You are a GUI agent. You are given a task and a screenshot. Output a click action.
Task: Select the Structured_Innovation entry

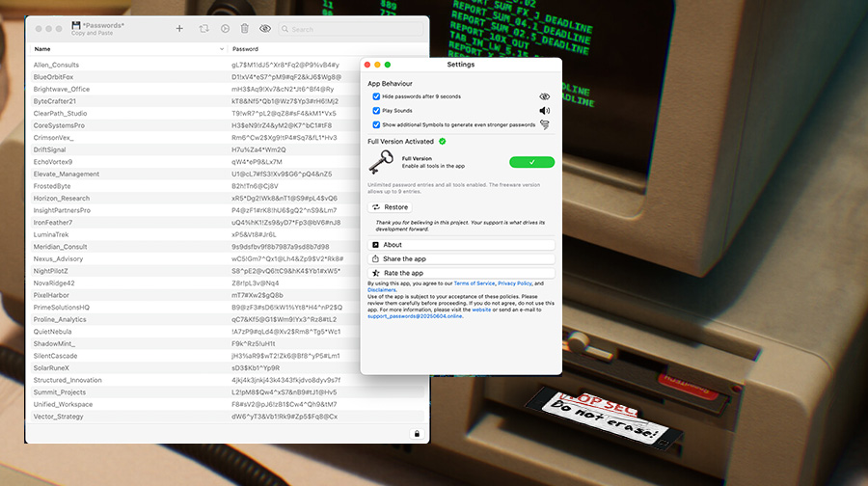pyautogui.click(x=227, y=380)
